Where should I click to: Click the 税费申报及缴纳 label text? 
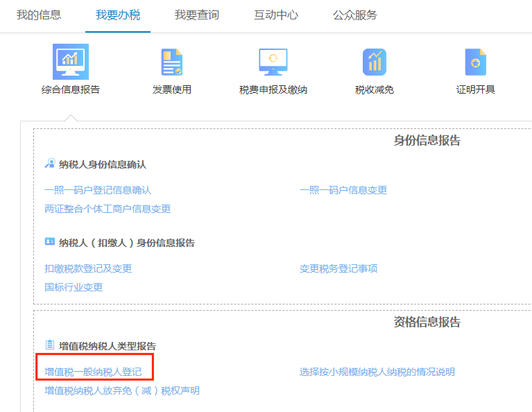(x=273, y=89)
